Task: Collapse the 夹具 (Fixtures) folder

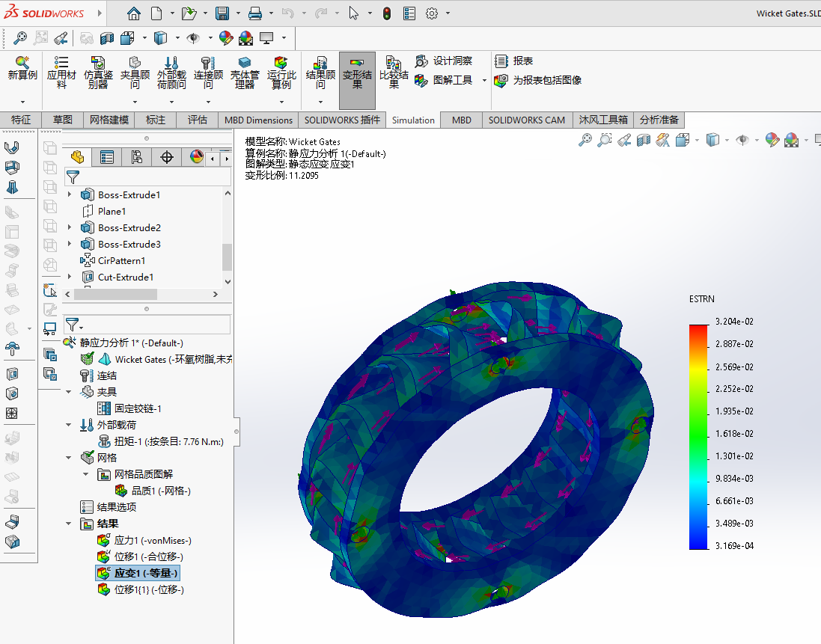Action: coord(69,392)
